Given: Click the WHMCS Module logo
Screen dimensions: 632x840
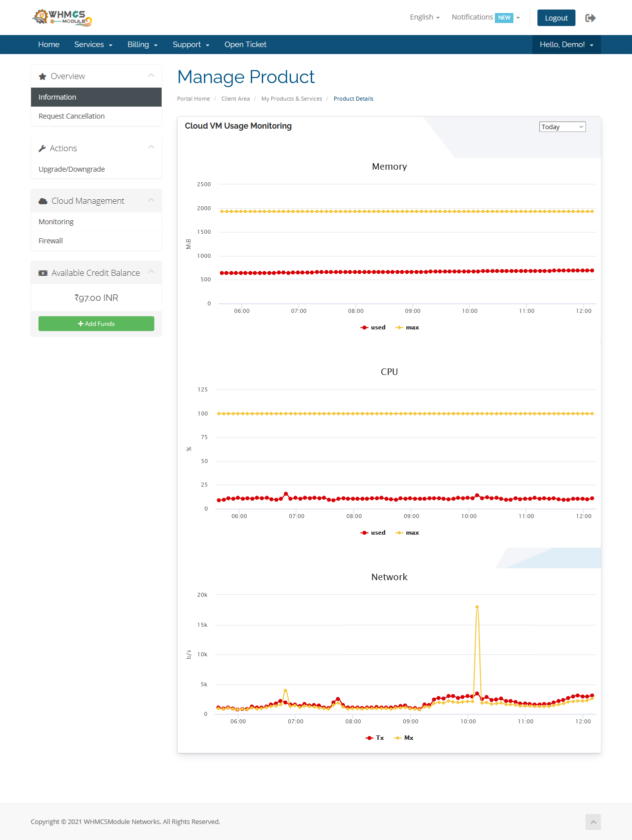Looking at the screenshot, I should (x=62, y=18).
